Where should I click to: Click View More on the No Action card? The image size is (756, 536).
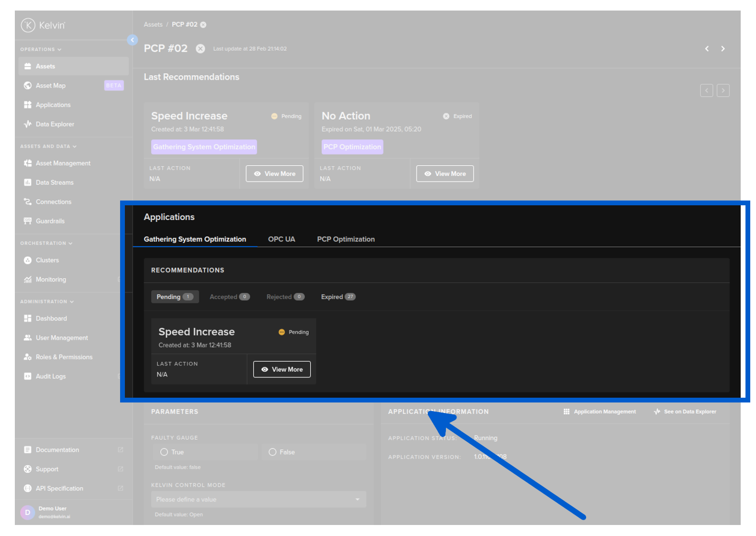pyautogui.click(x=445, y=174)
